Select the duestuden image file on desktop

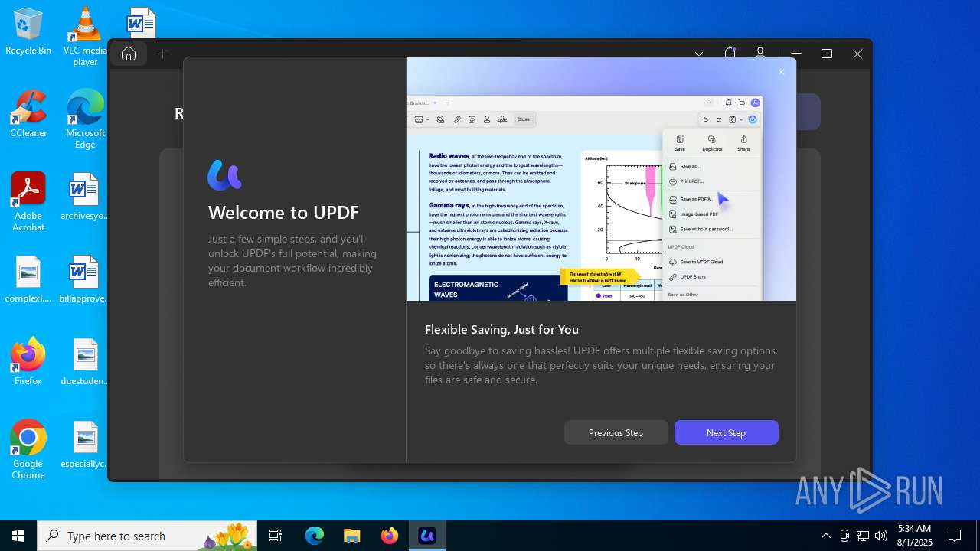(x=85, y=362)
